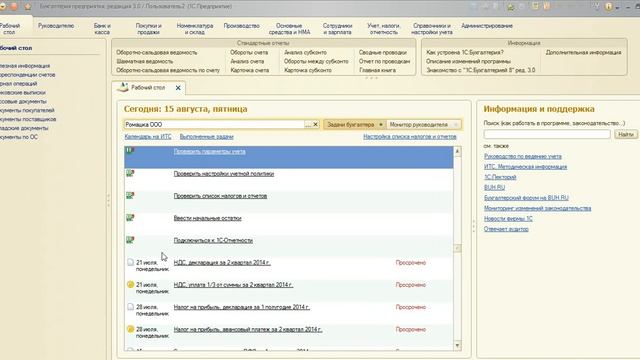Open the 1С:Лекторий link

[500, 177]
